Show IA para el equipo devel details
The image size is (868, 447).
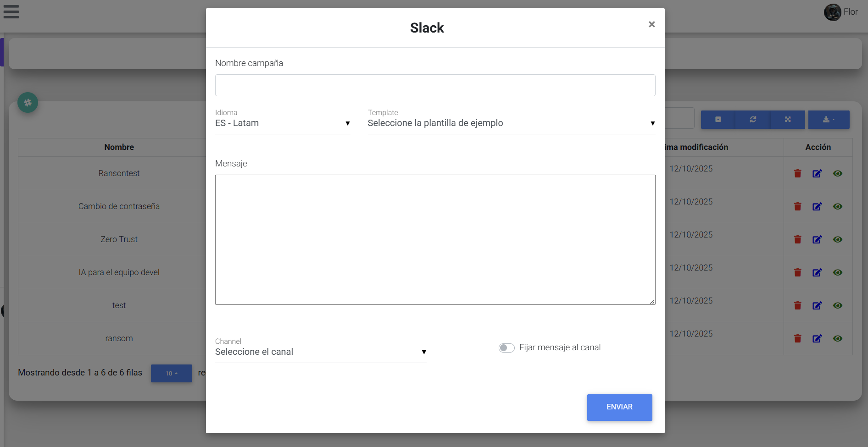[x=838, y=273]
